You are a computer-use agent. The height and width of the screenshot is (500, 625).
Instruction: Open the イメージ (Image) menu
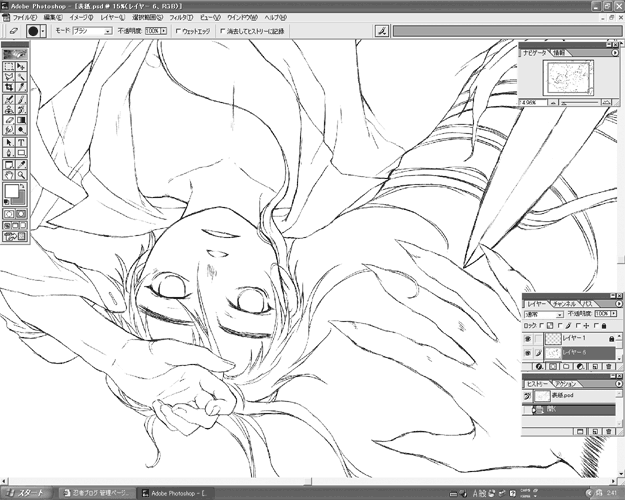81,18
